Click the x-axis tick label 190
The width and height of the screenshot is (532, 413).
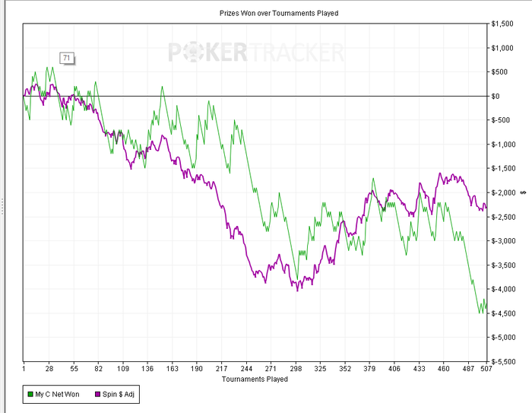coord(197,369)
